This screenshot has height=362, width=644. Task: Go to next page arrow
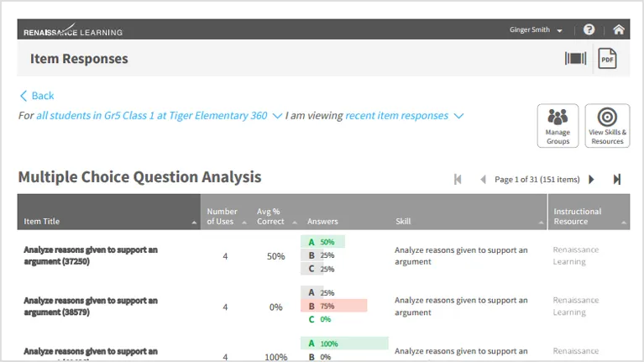pos(591,180)
